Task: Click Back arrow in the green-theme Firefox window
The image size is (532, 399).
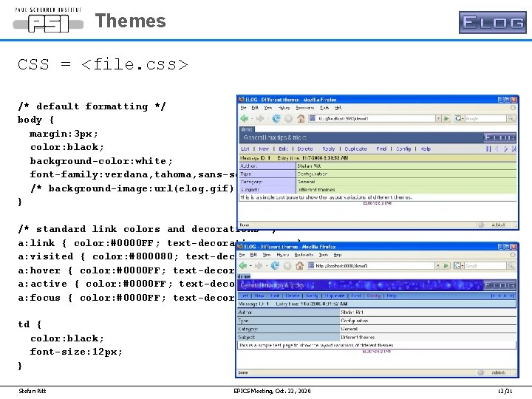Action: [244, 118]
